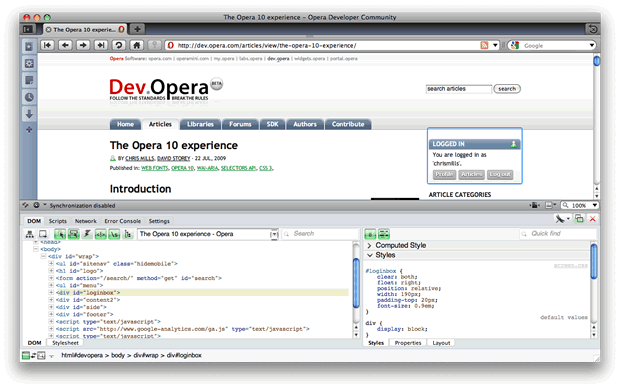Click the Forums site navigation tab
The width and height of the screenshot is (620, 389).
240,124
